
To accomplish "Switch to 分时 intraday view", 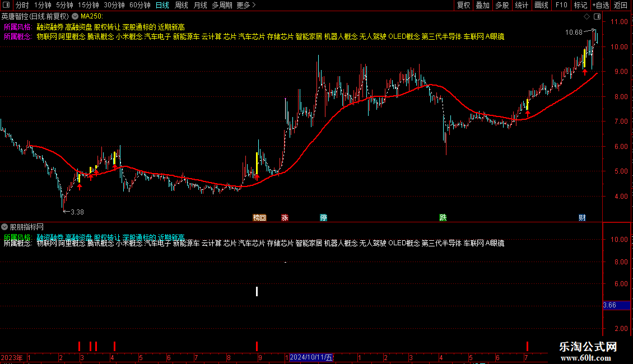I will [22, 5].
